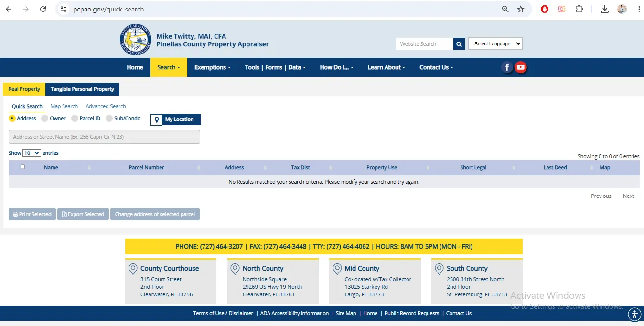The width and height of the screenshot is (644, 326).
Task: Switch to the Tangible Personal Property tab
Action: point(82,89)
